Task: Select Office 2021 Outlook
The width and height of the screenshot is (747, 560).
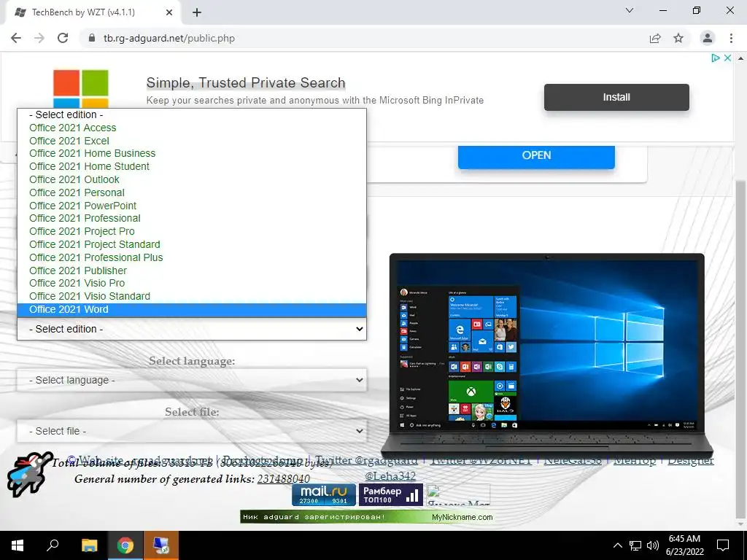Action: point(192,179)
